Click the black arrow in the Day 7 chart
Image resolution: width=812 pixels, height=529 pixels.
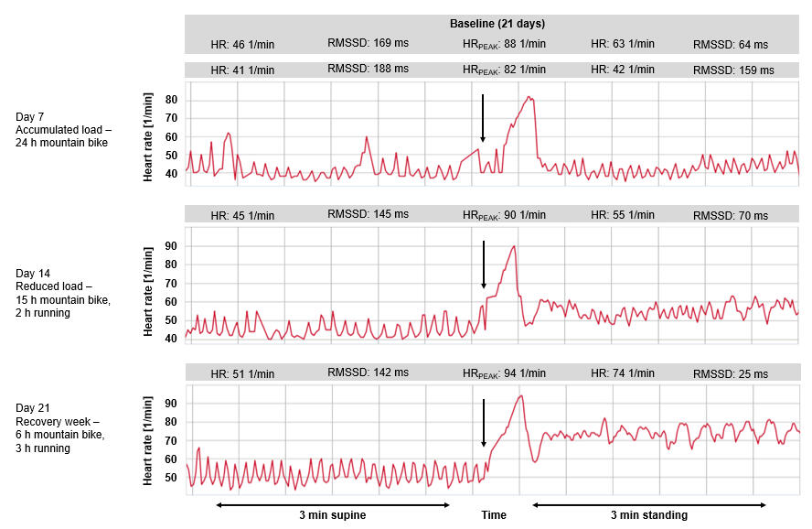pos(483,118)
